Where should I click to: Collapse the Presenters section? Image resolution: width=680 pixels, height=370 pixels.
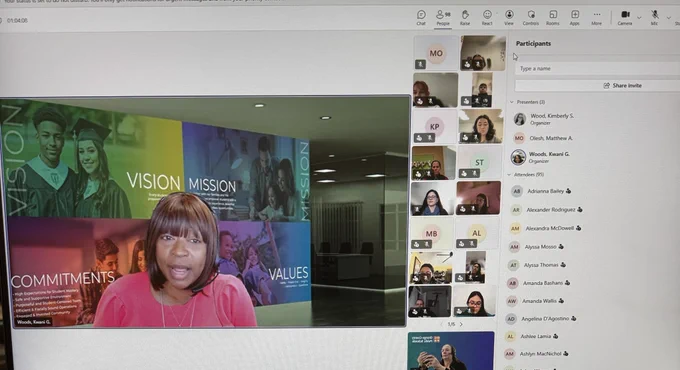click(x=512, y=102)
